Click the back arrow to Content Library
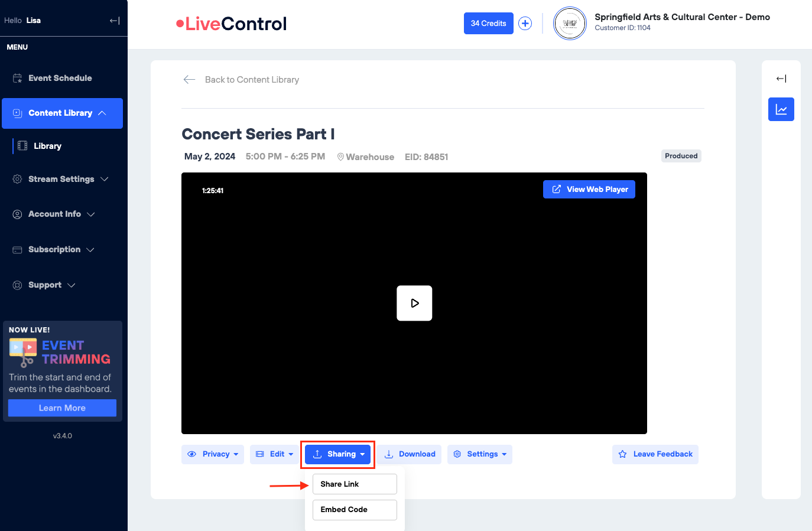The image size is (812, 531). click(189, 80)
